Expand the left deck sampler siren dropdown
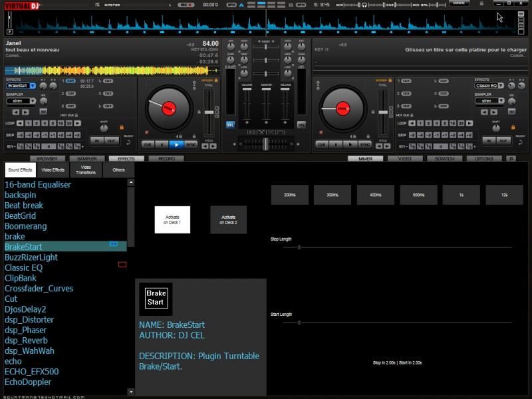 tap(33, 101)
